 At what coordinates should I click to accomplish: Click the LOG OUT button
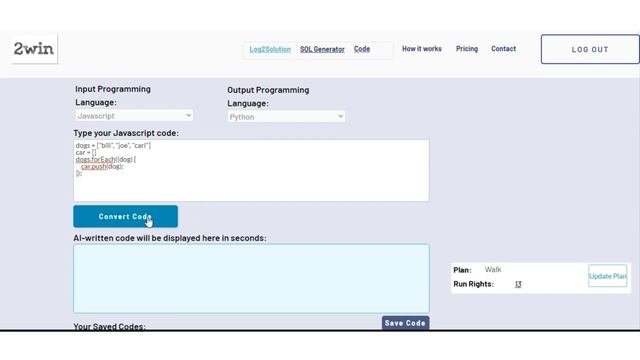[x=590, y=49]
